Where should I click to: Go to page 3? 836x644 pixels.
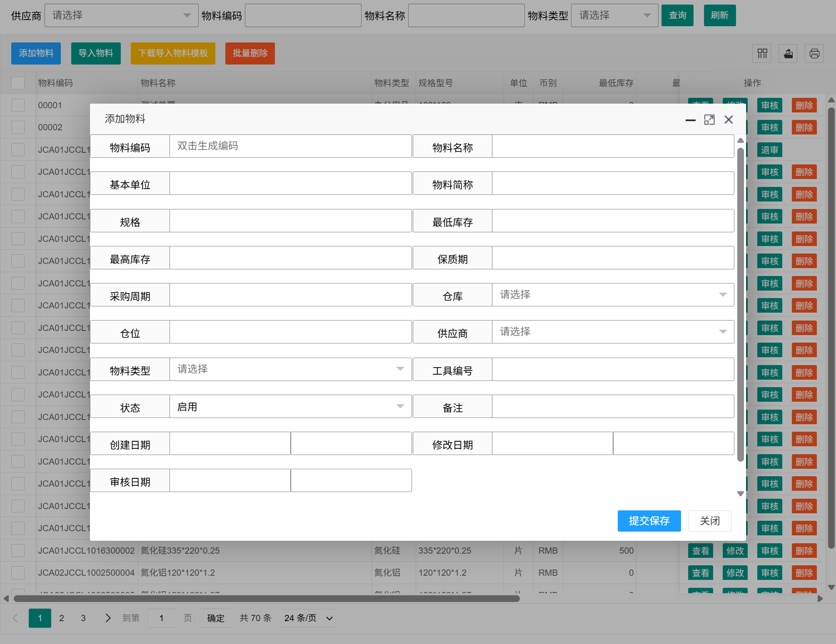(83, 618)
